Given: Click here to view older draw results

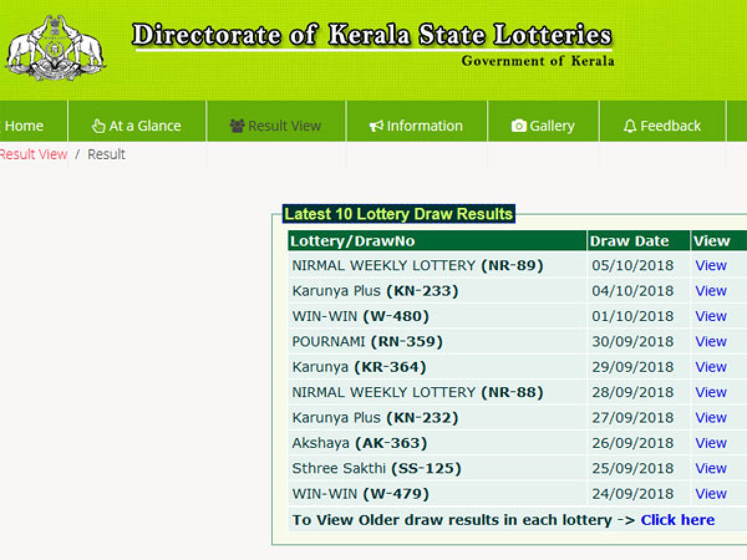Looking at the screenshot, I should 677,520.
